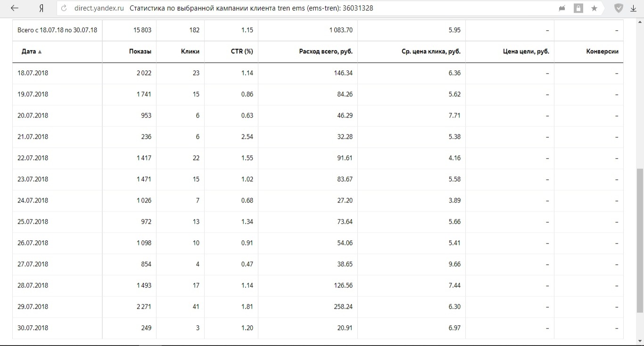
Task: Click the sort arrow next to Дата
Action: (x=40, y=52)
